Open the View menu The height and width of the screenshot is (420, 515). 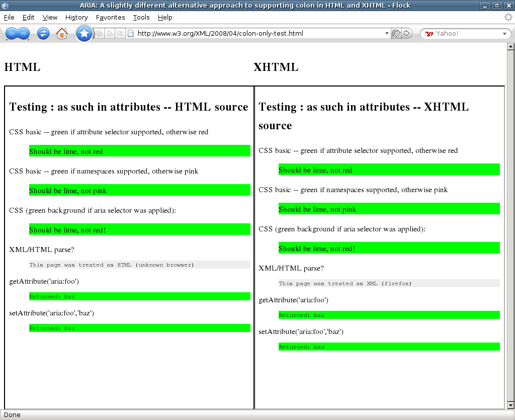[50, 18]
